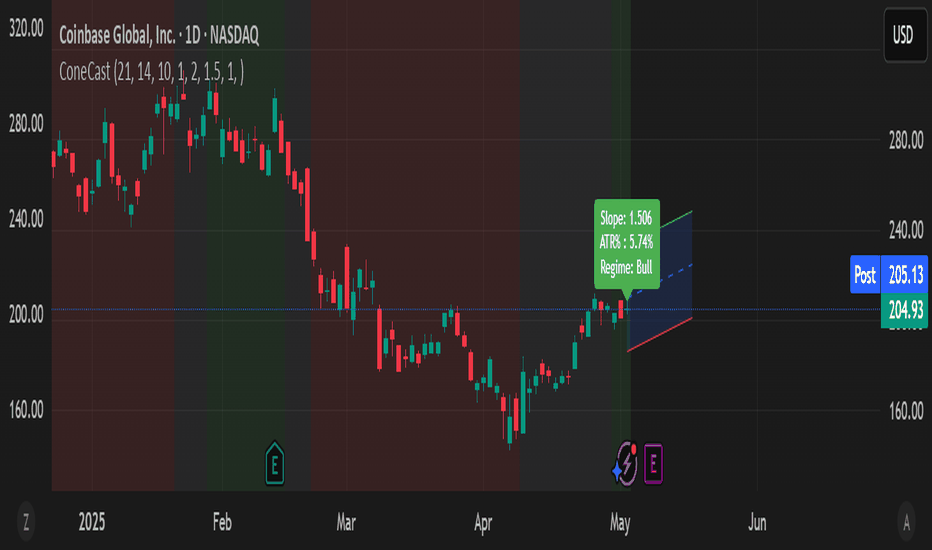Click the blue Post market label
Screen dimensions: 932x550
(864, 274)
